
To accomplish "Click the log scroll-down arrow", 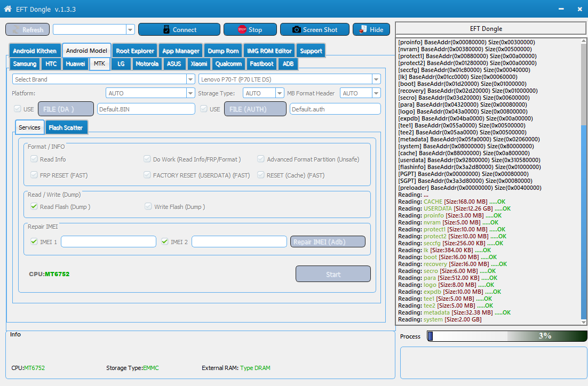I will (x=584, y=322).
